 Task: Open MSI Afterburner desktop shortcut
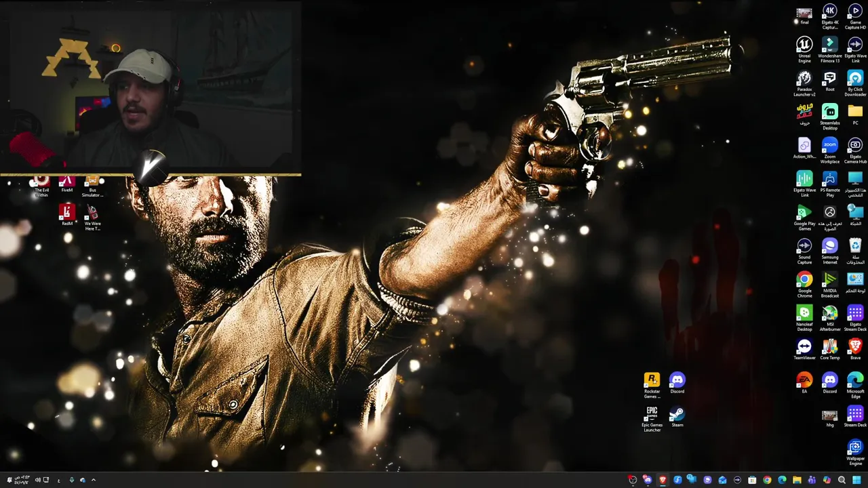point(829,317)
